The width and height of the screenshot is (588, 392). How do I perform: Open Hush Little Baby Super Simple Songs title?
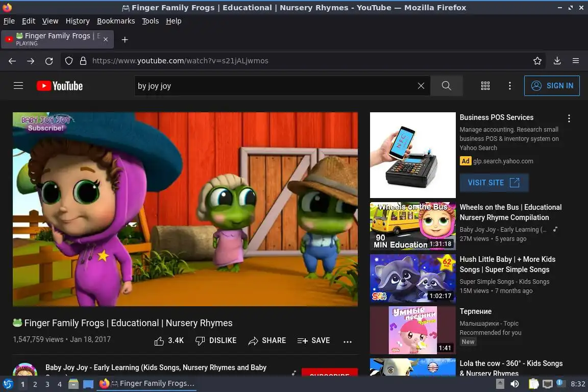coord(507,264)
